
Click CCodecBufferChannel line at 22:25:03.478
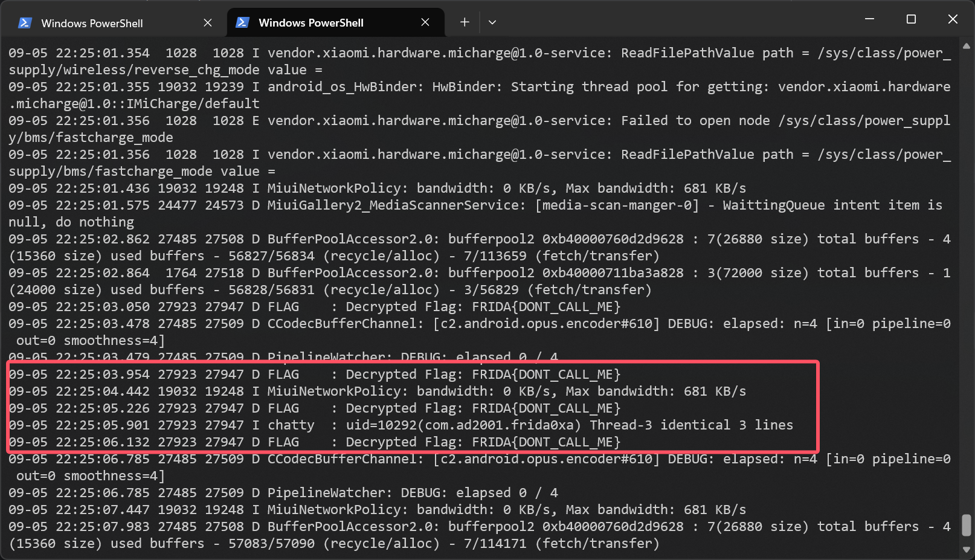click(479, 332)
